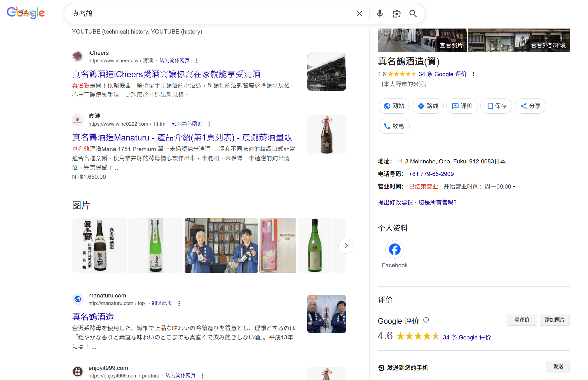Image resolution: width=588 pixels, height=380 pixels.
Task: Open options menu for the 宸瀧 result
Action: [x=209, y=124]
